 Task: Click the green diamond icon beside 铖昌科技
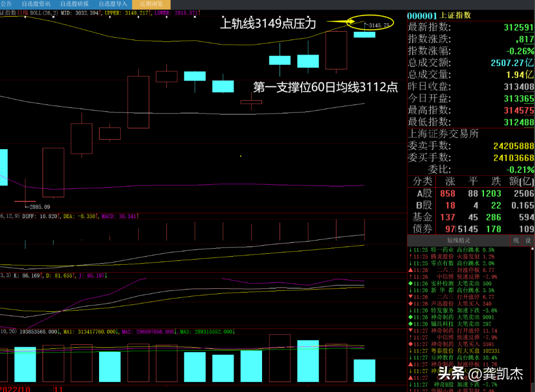coord(411,324)
